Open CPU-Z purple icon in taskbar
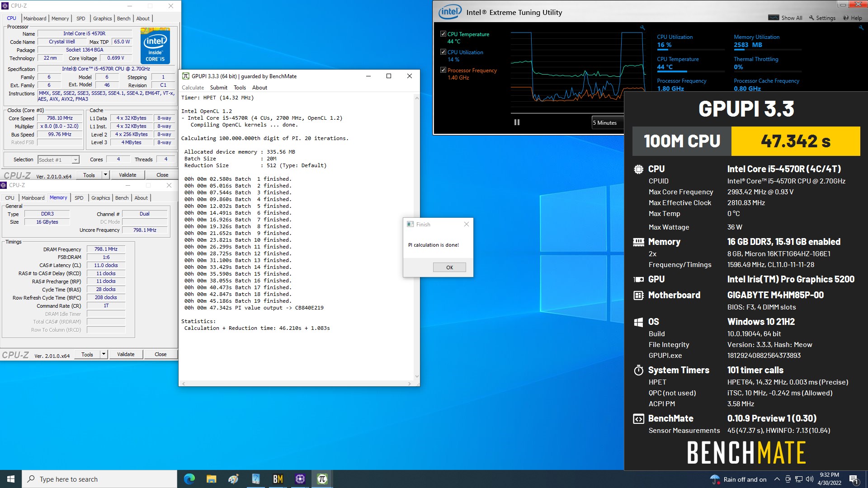Screen dimensions: 868x488 click(x=300, y=479)
